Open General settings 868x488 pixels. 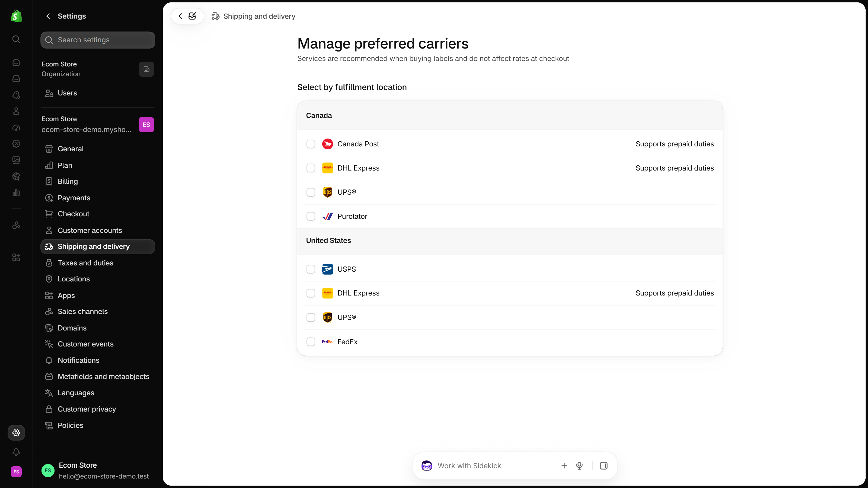(98, 149)
